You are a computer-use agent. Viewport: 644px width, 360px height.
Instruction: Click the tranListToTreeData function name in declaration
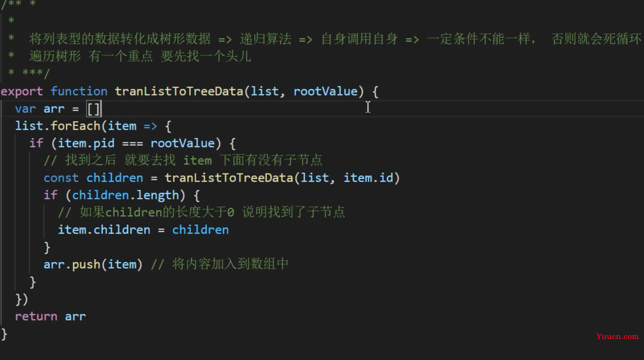point(179,91)
